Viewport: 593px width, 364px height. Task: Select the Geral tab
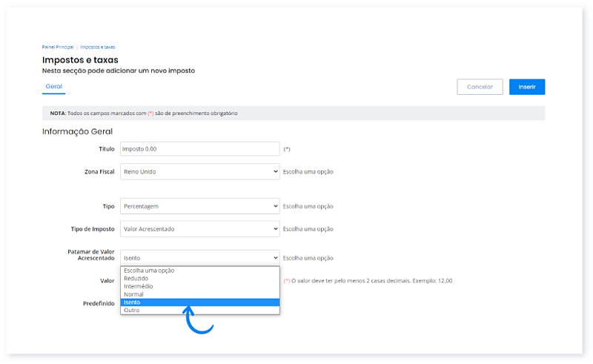[x=53, y=87]
